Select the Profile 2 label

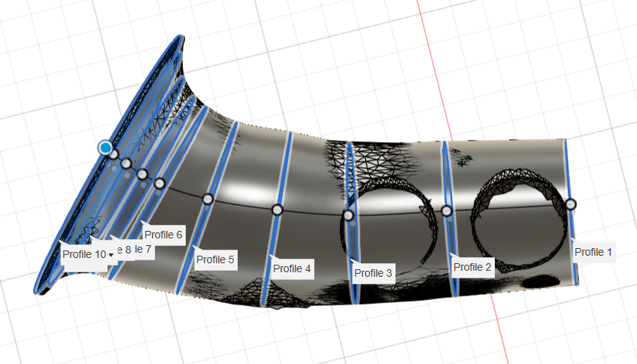pyautogui.click(x=472, y=267)
